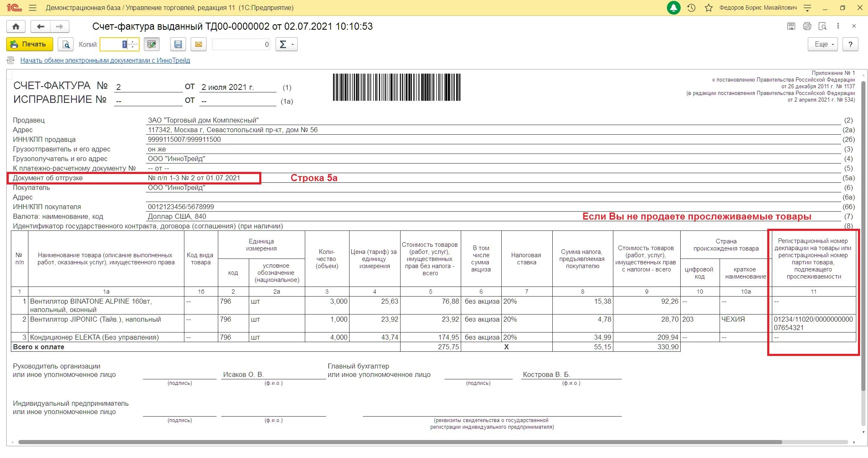
Task: Select the Всего к оплате cell
Action: [205, 347]
